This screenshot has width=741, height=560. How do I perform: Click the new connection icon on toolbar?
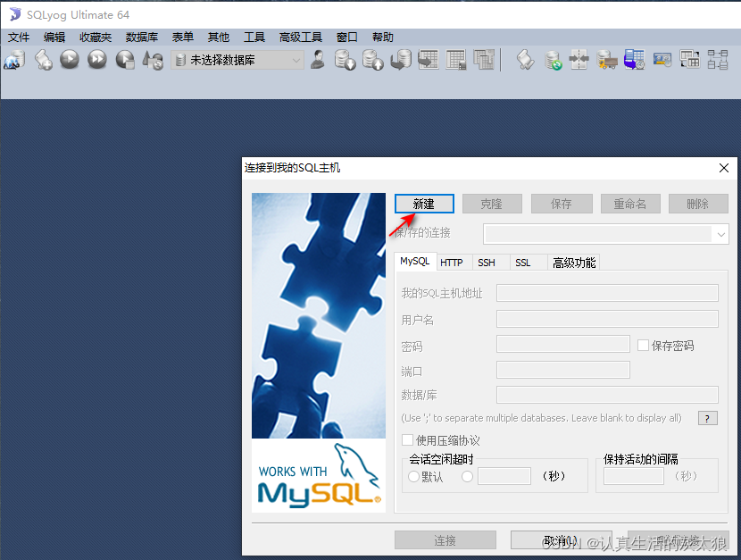click(x=13, y=61)
